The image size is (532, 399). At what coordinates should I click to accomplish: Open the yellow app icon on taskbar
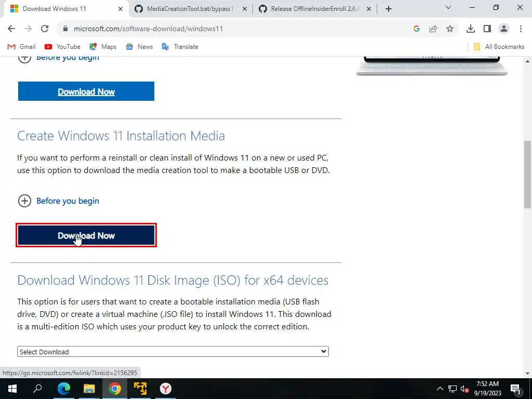point(140,389)
